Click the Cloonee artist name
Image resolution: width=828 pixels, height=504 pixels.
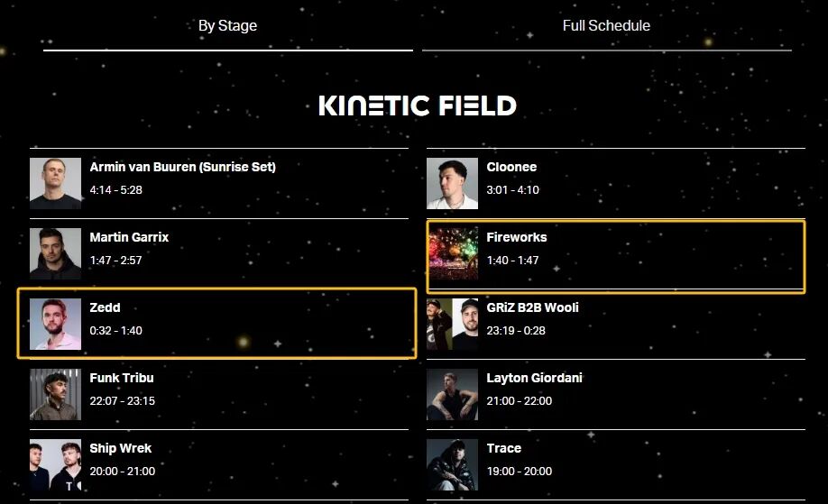(x=511, y=168)
